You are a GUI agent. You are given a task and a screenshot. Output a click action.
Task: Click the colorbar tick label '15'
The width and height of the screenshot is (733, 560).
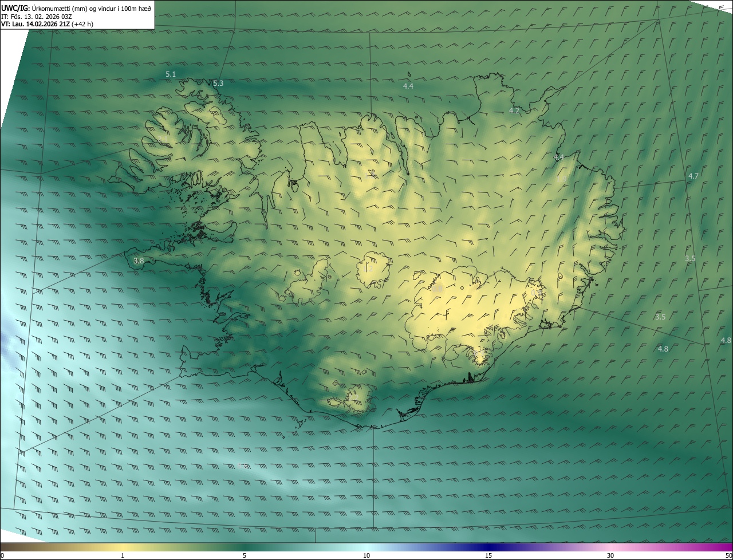point(488,555)
